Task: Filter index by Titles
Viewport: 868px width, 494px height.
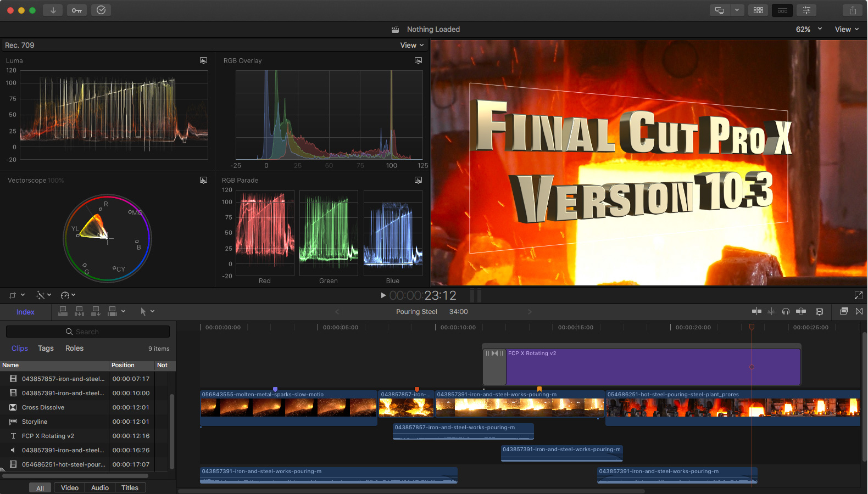Action: click(x=130, y=487)
